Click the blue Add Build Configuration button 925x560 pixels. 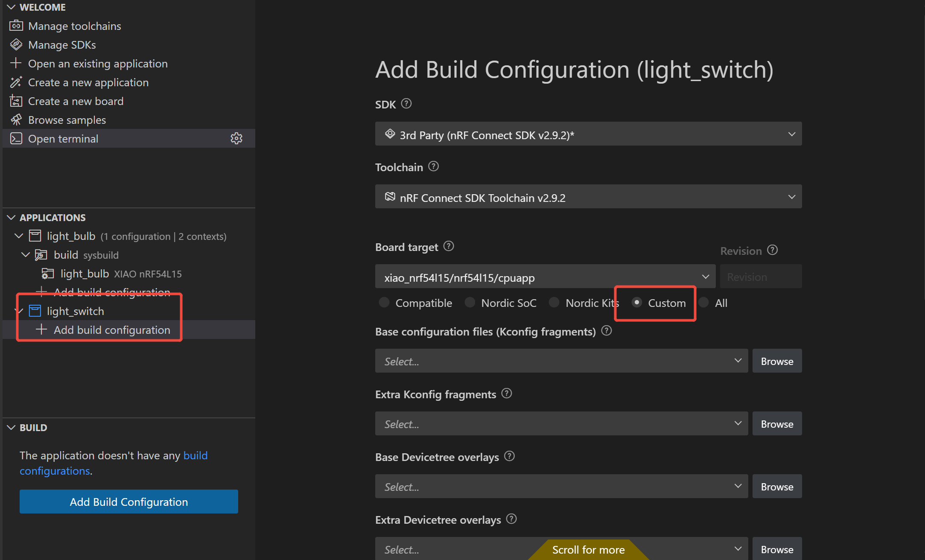point(128,502)
